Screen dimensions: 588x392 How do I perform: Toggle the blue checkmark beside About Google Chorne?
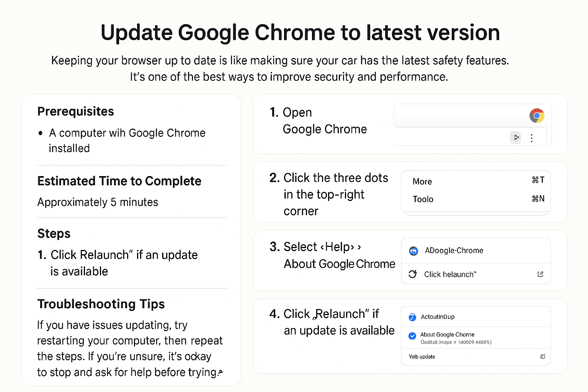412,336
